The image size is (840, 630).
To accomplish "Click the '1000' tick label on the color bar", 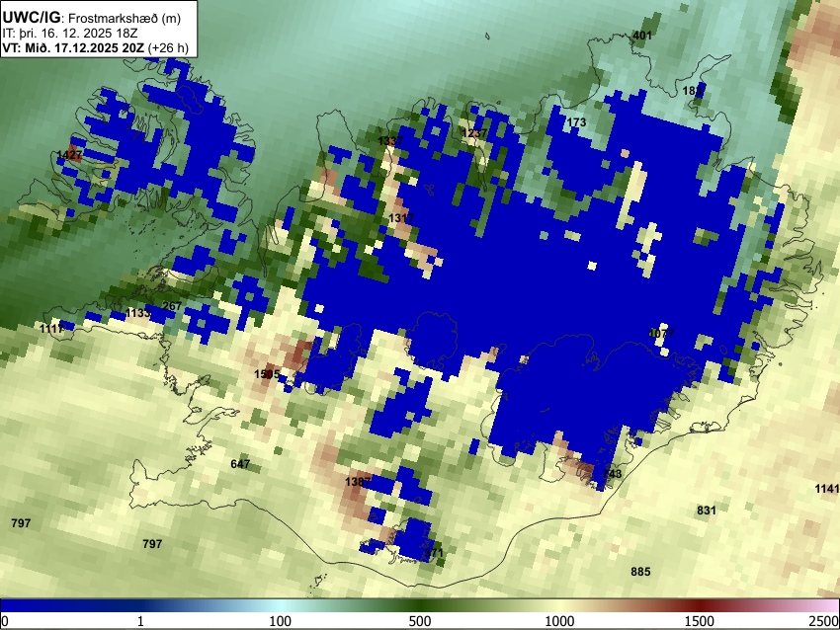I will coord(559,621).
